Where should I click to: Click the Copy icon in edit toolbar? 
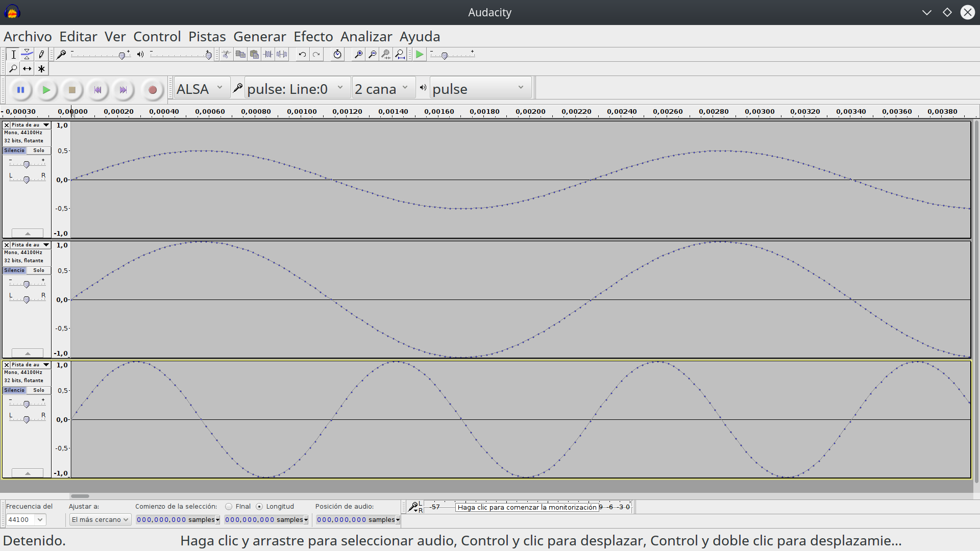240,55
